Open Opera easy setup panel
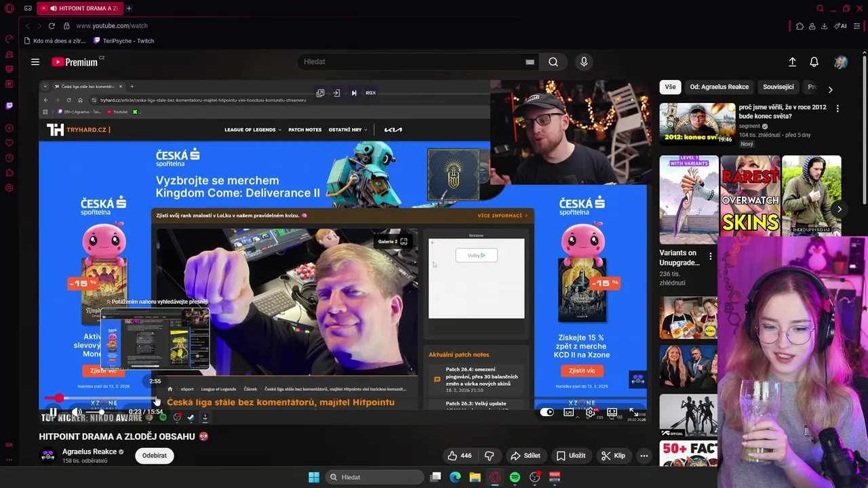Image resolution: width=868 pixels, height=488 pixels. point(857,26)
